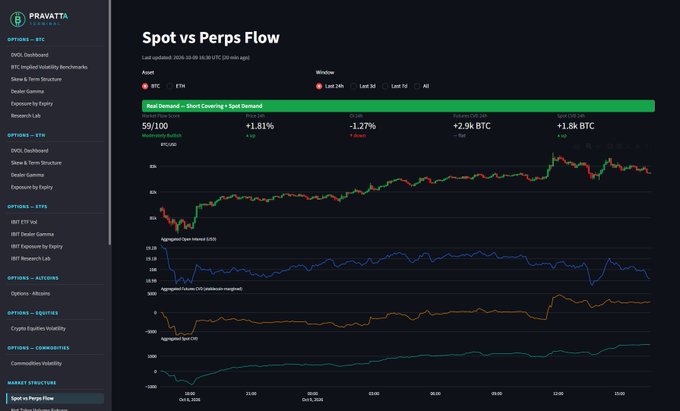680x411 pixels.
Task: Select the ETH asset radio button
Action: point(170,86)
